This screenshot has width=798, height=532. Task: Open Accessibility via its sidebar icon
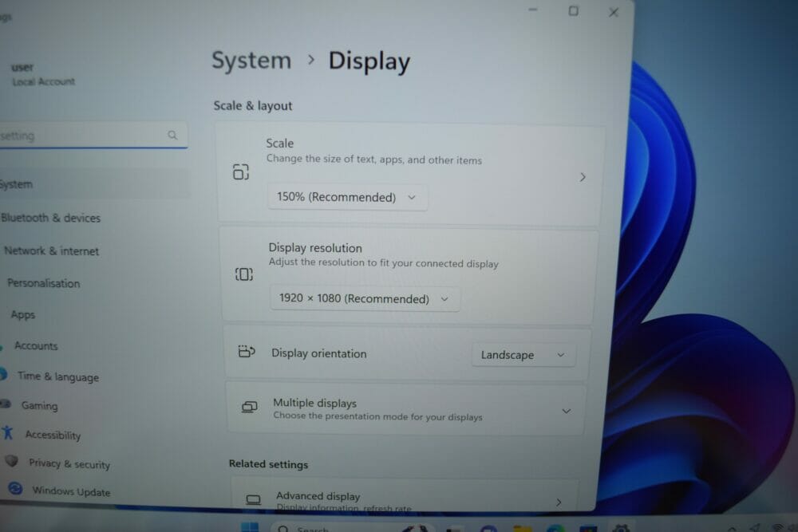[x=7, y=433]
